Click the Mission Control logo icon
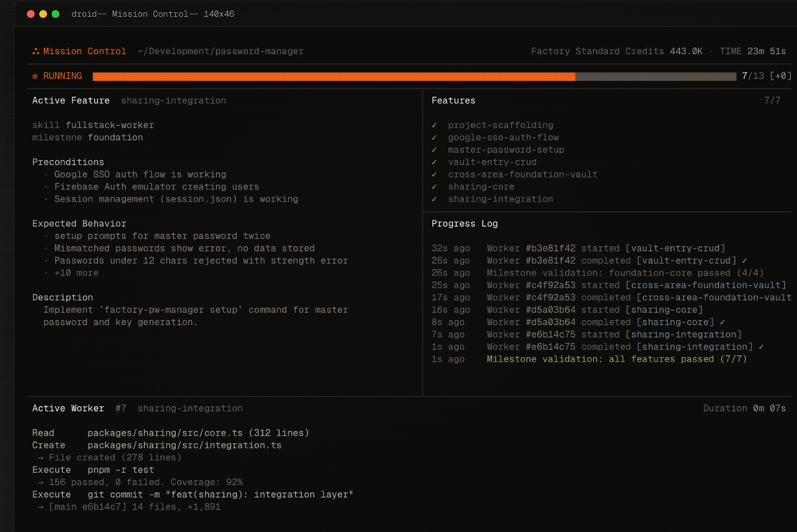This screenshot has width=797, height=532. click(x=36, y=51)
